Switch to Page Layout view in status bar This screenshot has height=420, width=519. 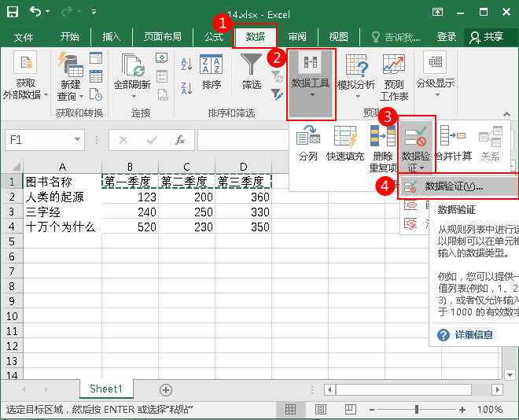317,409
